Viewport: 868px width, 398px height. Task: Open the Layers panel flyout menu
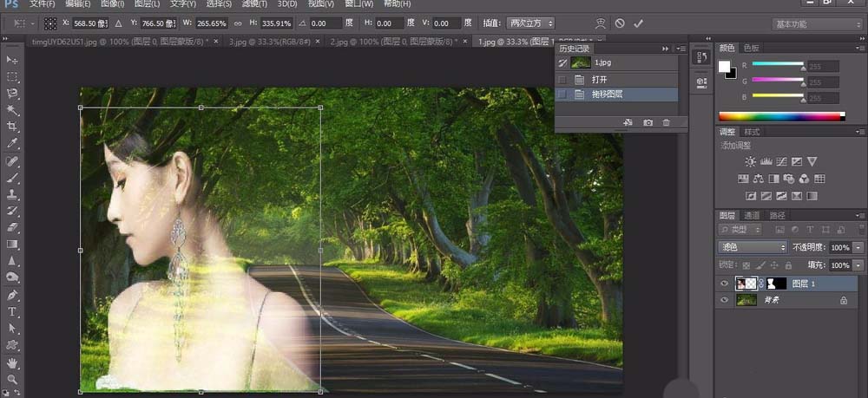coord(859,216)
